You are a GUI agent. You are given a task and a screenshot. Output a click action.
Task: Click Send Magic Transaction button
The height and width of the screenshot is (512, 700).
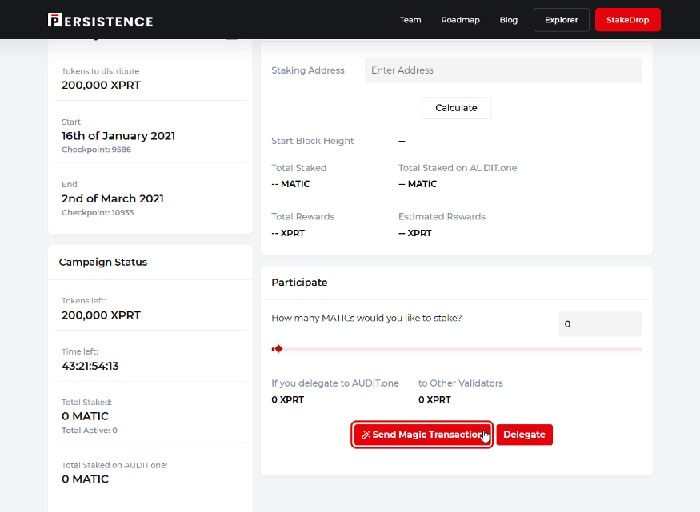[422, 434]
